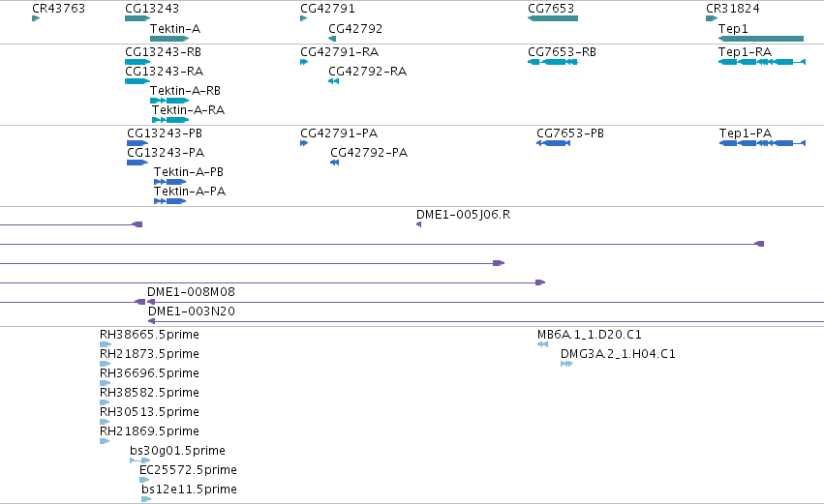Select protein CG42791-PA label
This screenshot has width=824, height=504.
pos(339,133)
